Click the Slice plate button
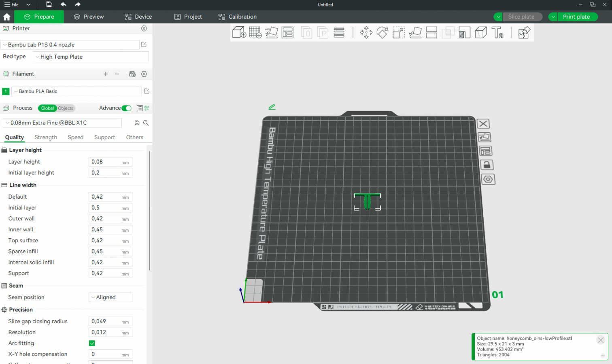612x364 pixels. pos(522,17)
